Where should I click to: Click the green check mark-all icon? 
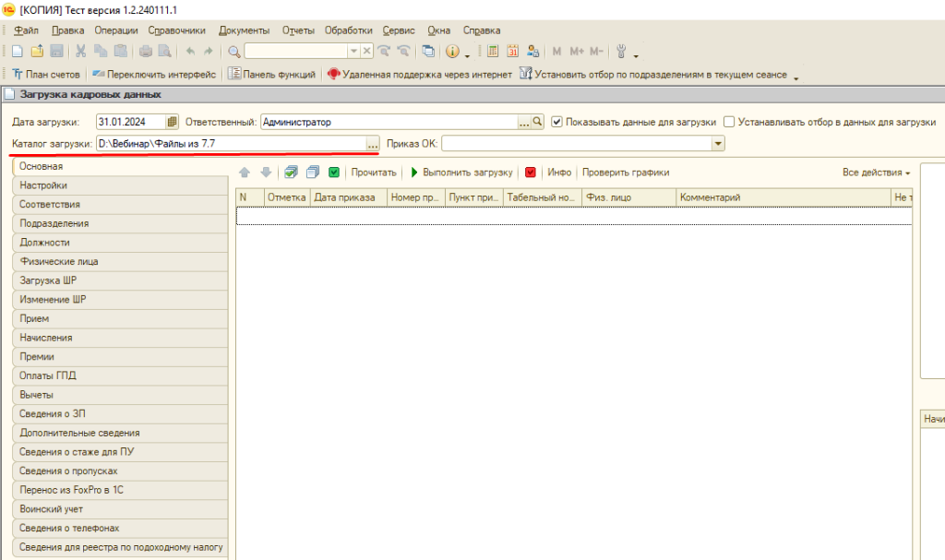333,173
